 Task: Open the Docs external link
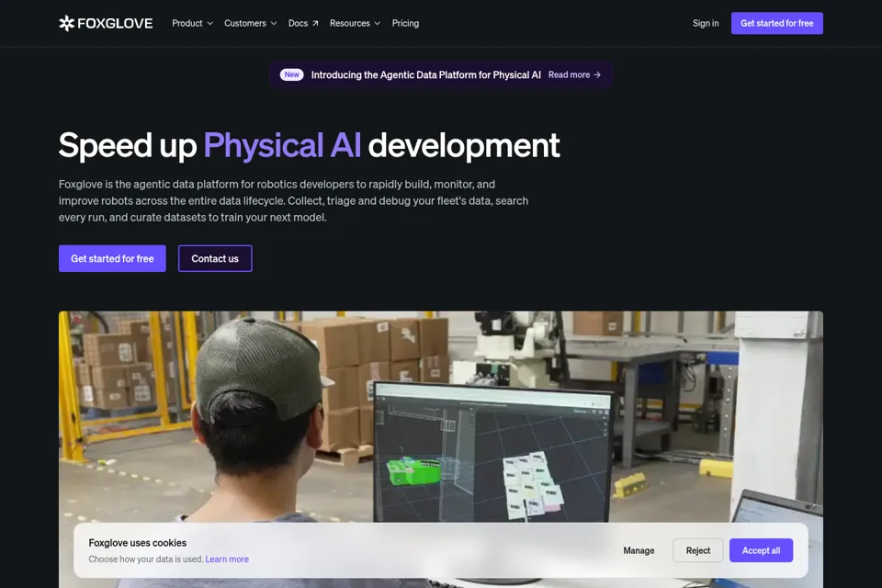[x=303, y=23]
